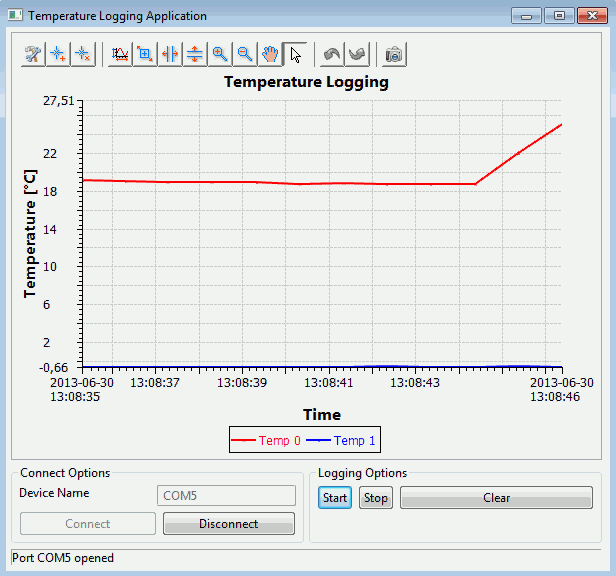
Task: Click the auto-scale axes chart icon
Action: (121, 55)
